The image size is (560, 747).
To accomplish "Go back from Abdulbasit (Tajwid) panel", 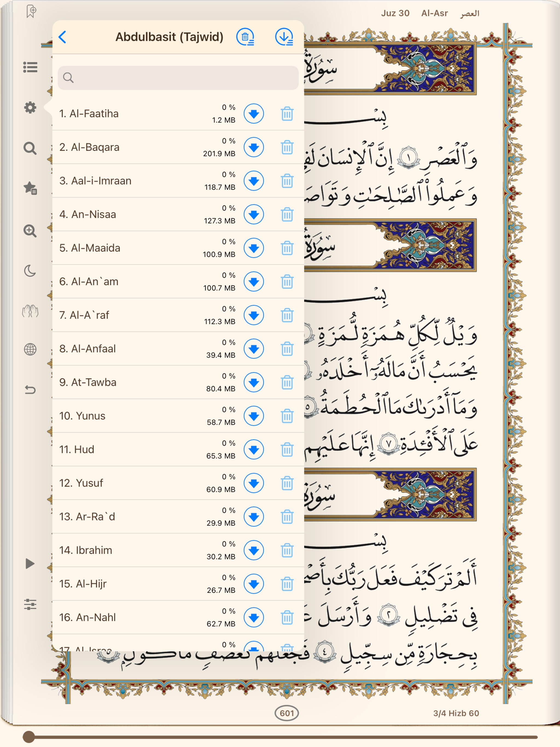I will (63, 37).
